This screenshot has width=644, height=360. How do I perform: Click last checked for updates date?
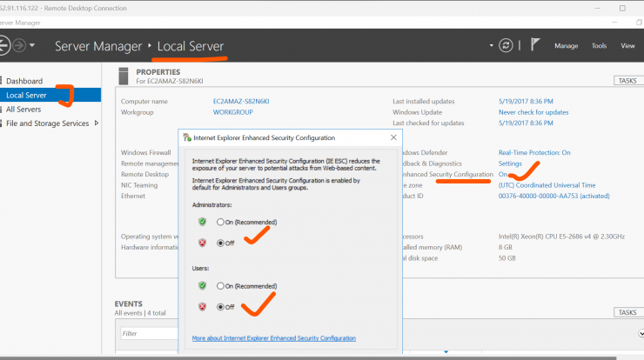[x=526, y=123]
